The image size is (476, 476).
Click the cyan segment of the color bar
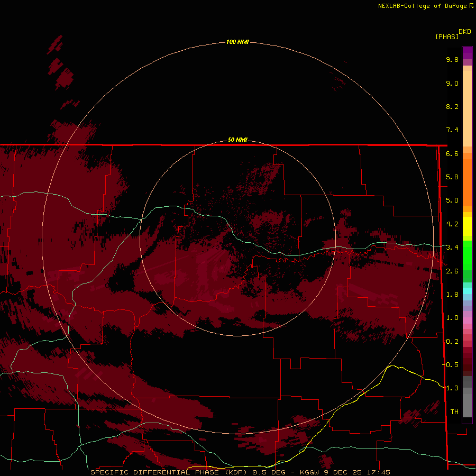467,291
